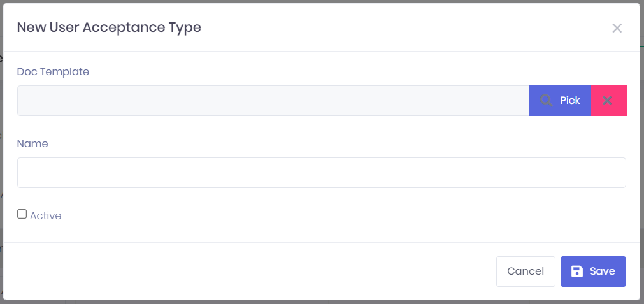644x304 pixels.
Task: Open the Doc Template picker via Pick
Action: (x=560, y=101)
